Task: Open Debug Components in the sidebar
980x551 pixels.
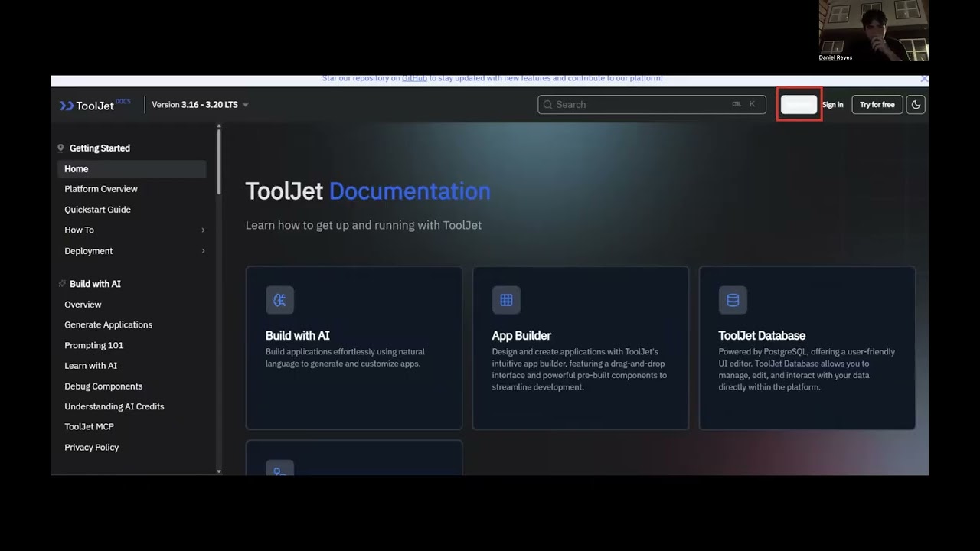Action: pos(103,386)
